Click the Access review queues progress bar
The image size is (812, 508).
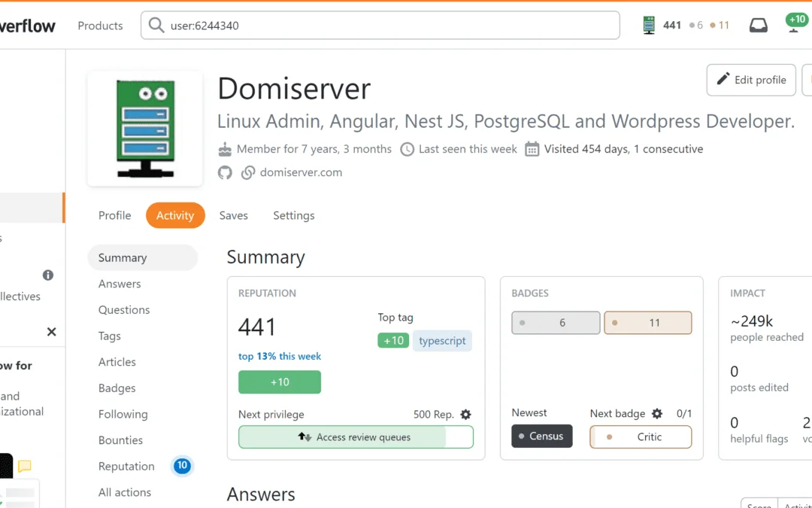[356, 437]
